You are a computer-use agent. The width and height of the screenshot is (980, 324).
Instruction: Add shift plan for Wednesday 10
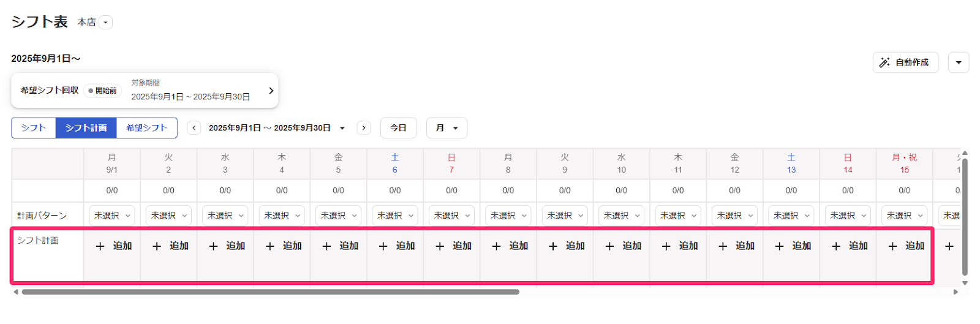[x=623, y=246]
